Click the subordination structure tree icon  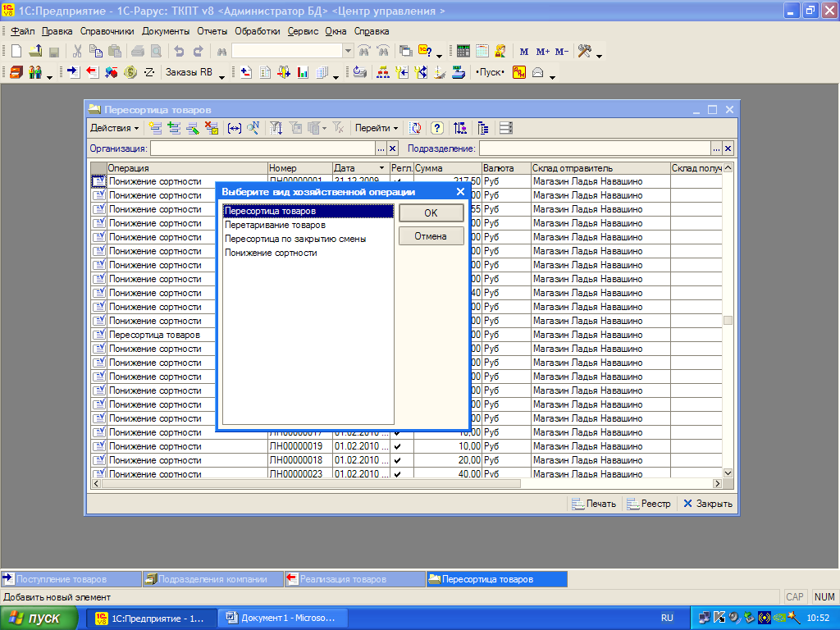pyautogui.click(x=483, y=128)
